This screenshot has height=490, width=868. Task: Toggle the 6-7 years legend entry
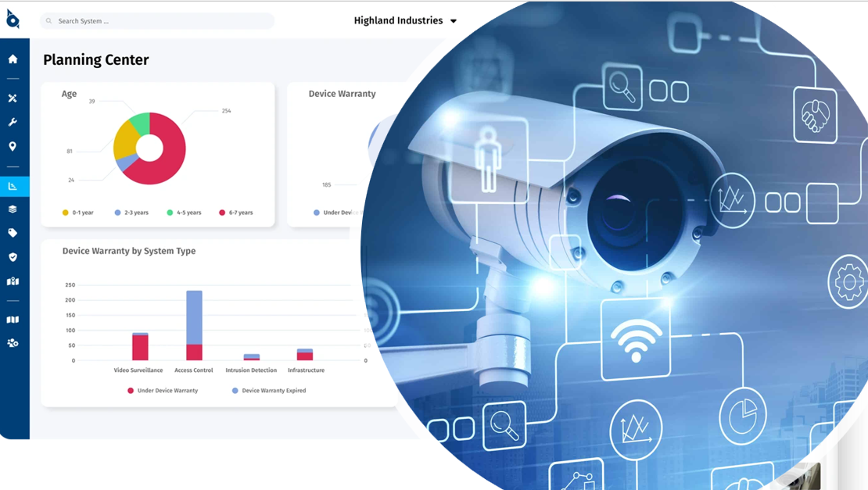pos(235,213)
